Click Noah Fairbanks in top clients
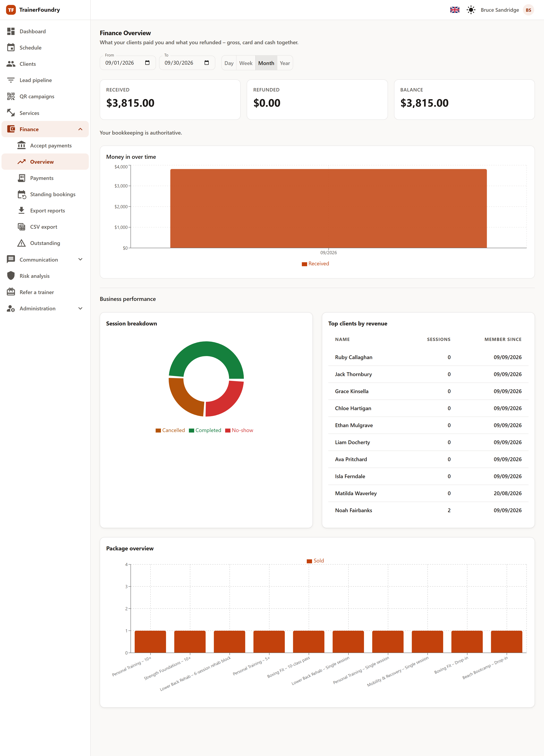The width and height of the screenshot is (544, 756). pos(353,510)
